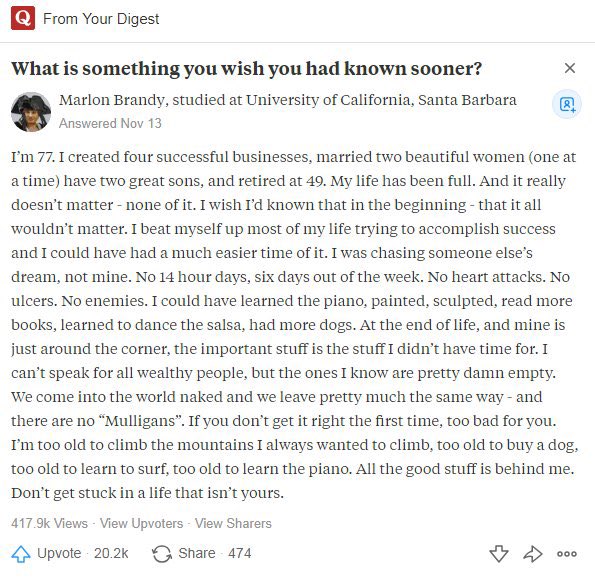Open Marlon Brandy's profile picture

tap(31, 112)
